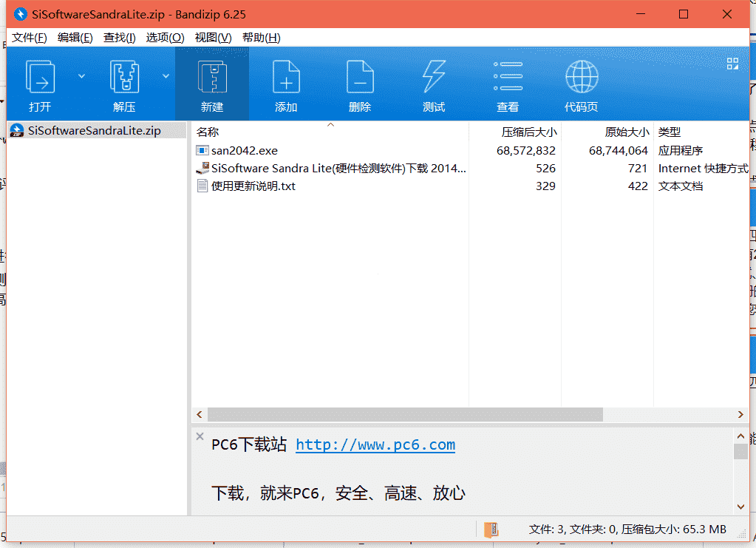Open the http://www.pc6.com link
Image resolution: width=756 pixels, height=548 pixels.
pos(375,444)
